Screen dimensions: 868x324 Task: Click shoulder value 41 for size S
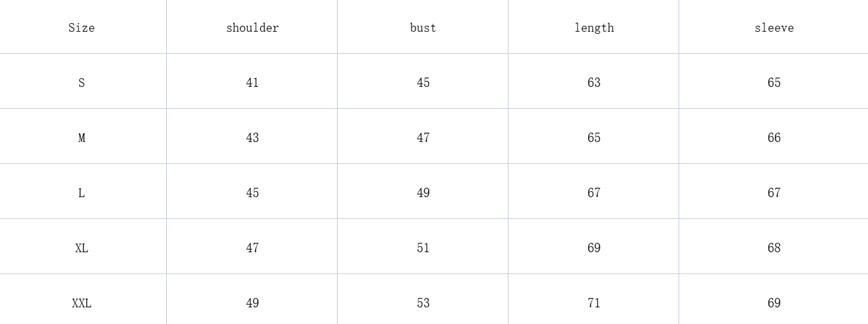pyautogui.click(x=253, y=83)
